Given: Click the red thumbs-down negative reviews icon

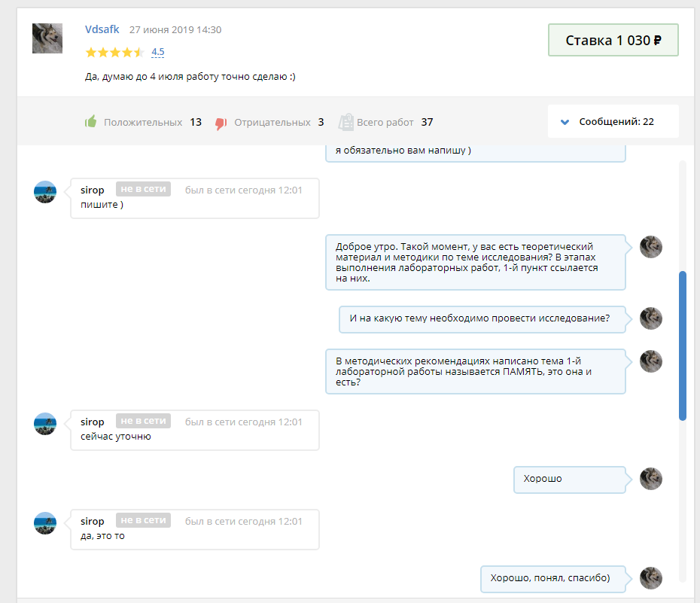Looking at the screenshot, I should [x=221, y=123].
